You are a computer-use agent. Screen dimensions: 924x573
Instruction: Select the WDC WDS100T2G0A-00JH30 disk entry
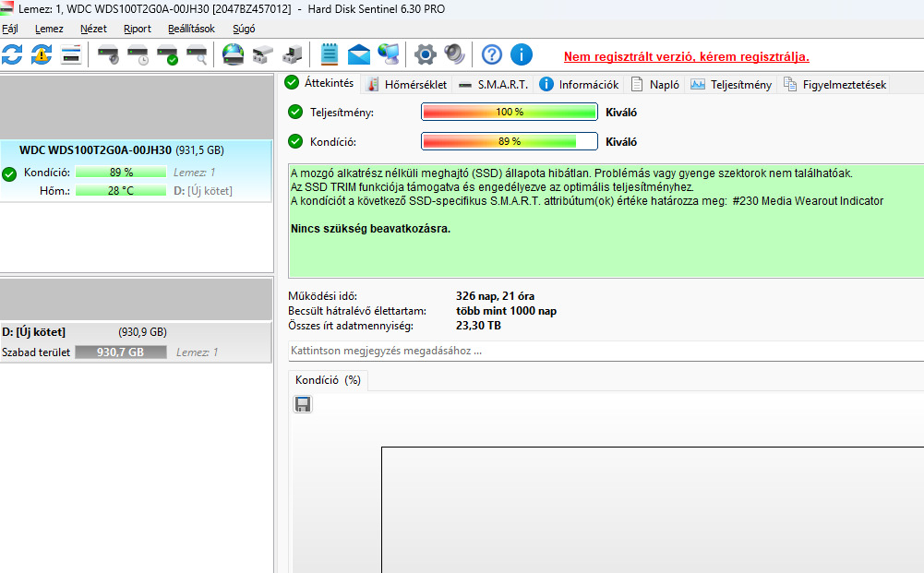point(136,171)
